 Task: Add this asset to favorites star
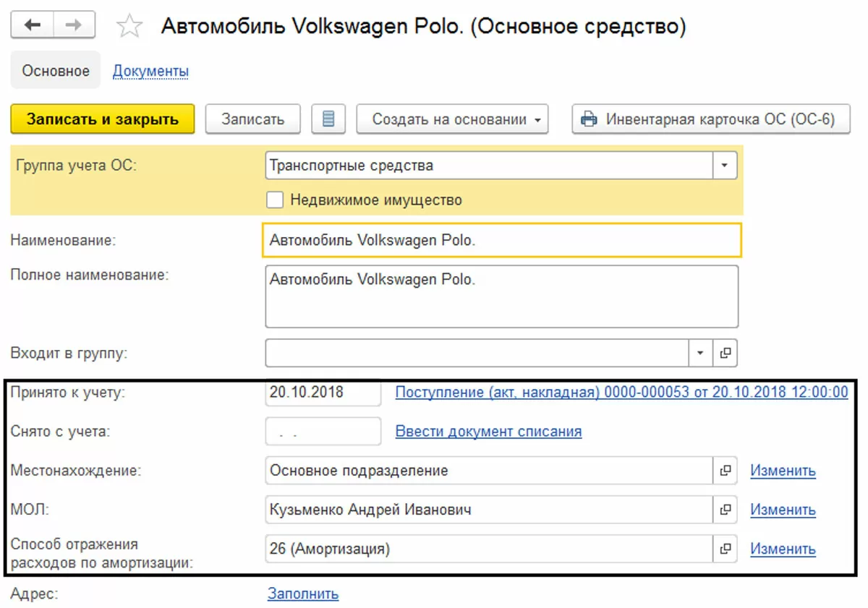[129, 27]
